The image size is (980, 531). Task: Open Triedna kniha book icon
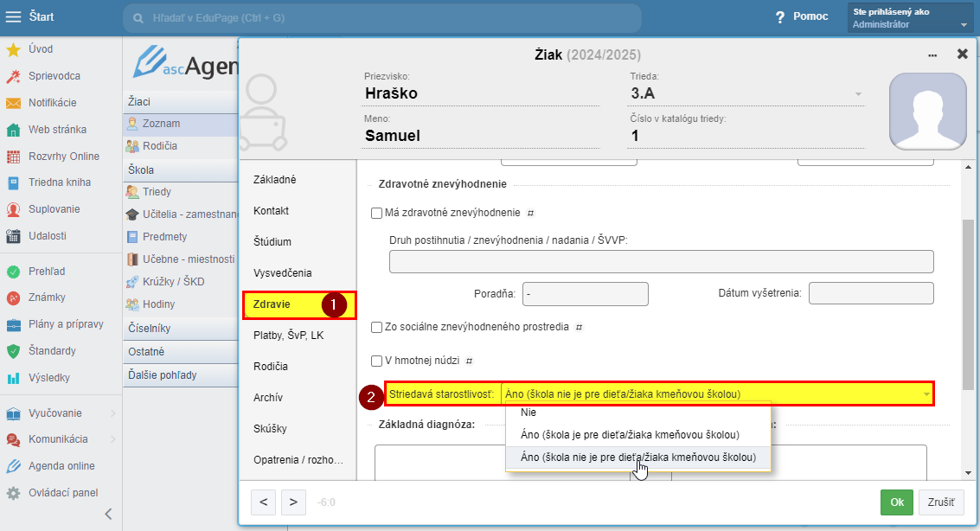tap(13, 183)
